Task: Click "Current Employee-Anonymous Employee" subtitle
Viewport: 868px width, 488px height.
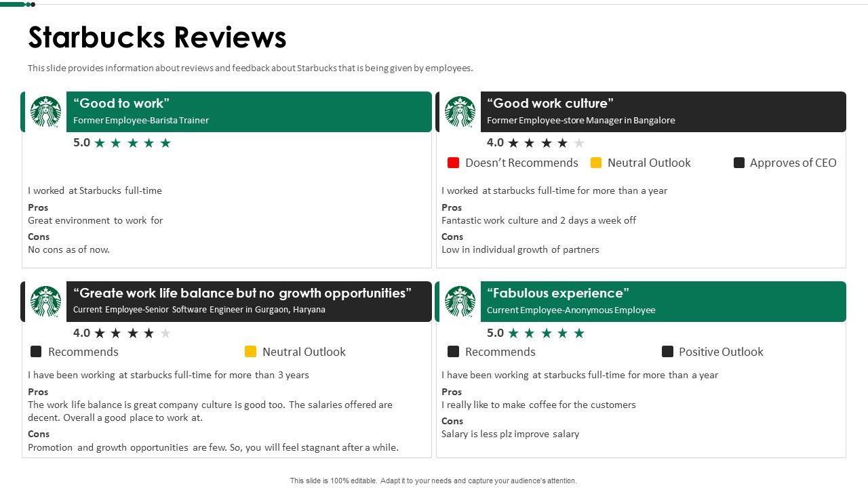Action: (x=571, y=310)
